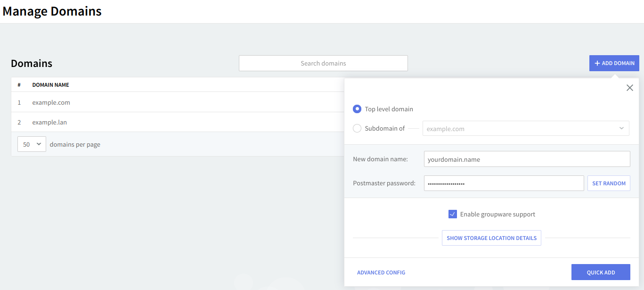Viewport: 644px width, 290px height.
Task: Open the example.com domain row
Action: pyautogui.click(x=51, y=102)
